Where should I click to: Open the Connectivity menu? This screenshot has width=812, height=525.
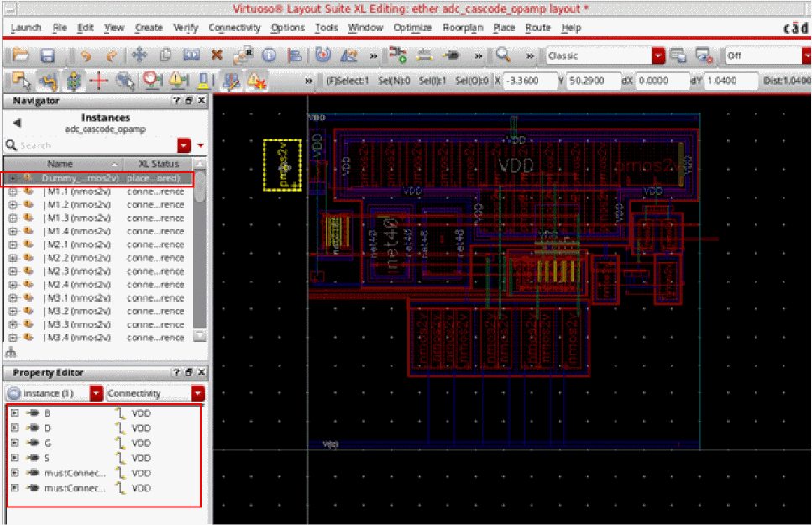coord(234,28)
